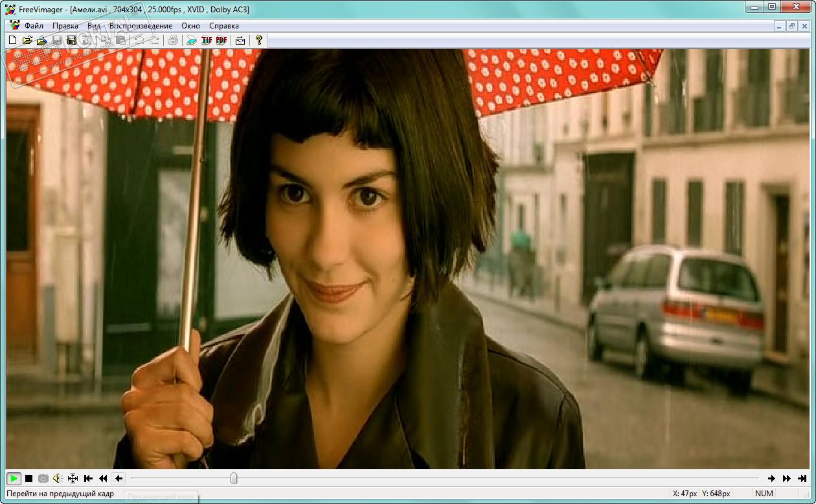Minimize the inner document window
Viewport: 816px width, 504px height.
780,26
